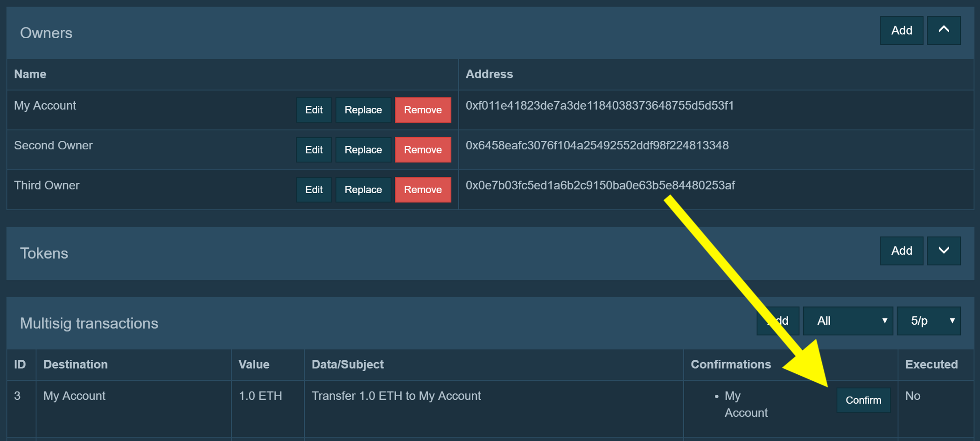980x441 pixels.
Task: Edit the Second Owner entry
Action: pos(314,150)
